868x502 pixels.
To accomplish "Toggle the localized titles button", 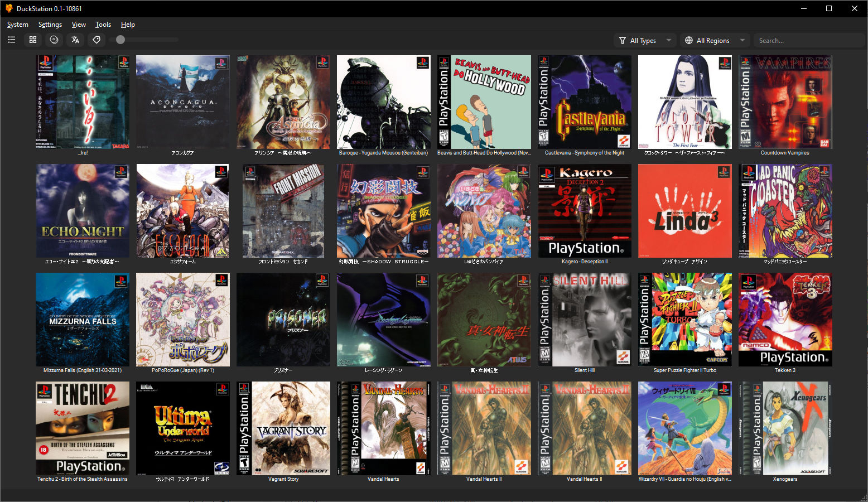I will tap(75, 40).
